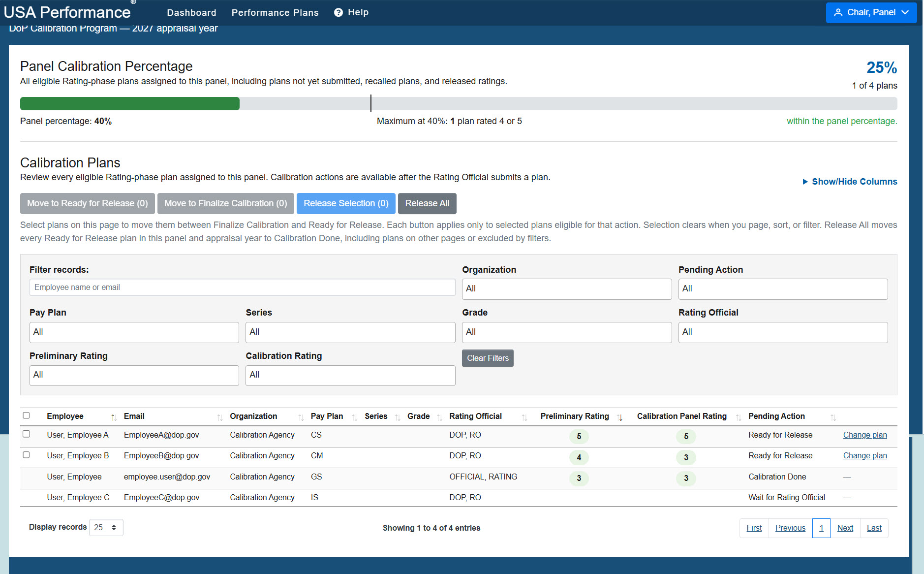Open Change plan link for Employee B

click(x=865, y=456)
